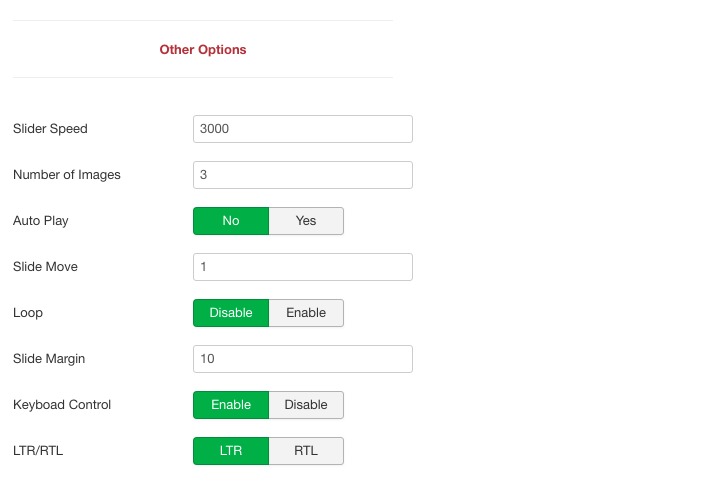Focus the Slide Move input box
Viewport: 708px width, 488px height.
pyautogui.click(x=303, y=267)
